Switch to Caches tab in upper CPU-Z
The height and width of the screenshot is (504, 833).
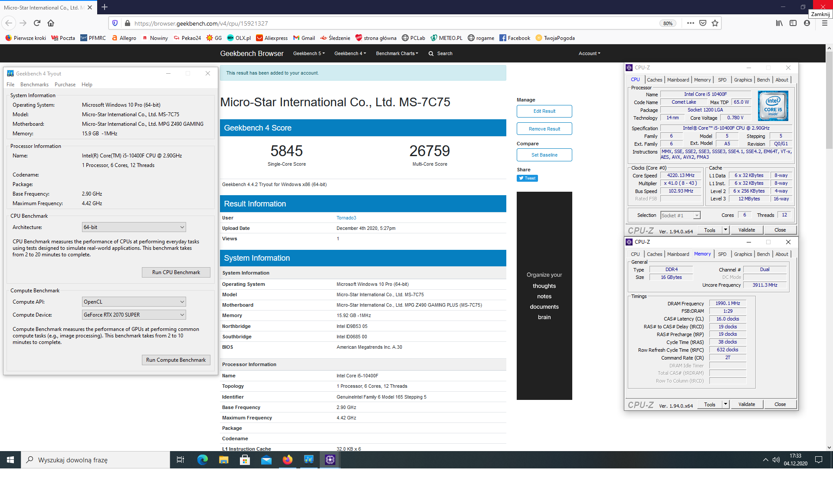tap(654, 80)
